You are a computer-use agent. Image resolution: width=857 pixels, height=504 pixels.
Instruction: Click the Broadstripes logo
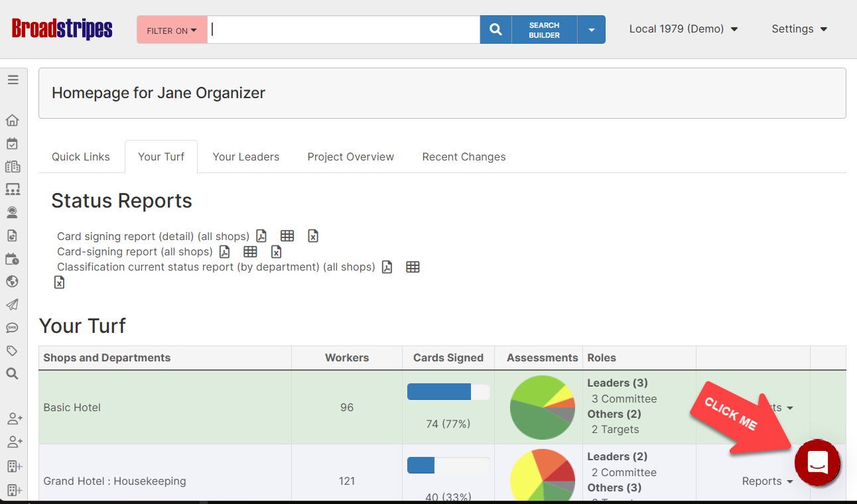[62, 29]
